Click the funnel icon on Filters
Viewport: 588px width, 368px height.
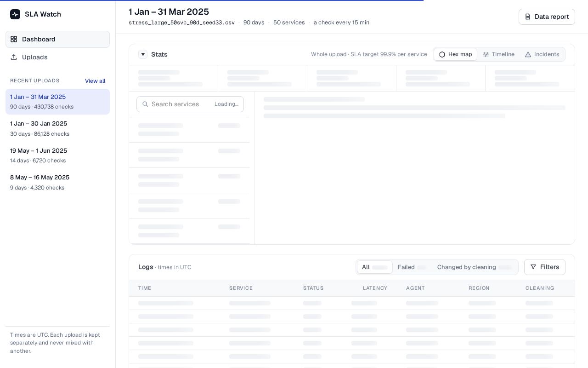point(533,267)
